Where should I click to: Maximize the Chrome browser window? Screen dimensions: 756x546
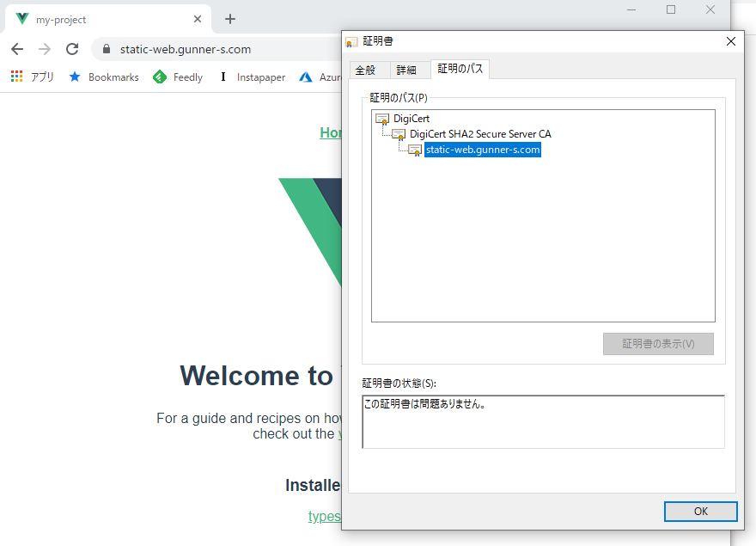[x=671, y=9]
